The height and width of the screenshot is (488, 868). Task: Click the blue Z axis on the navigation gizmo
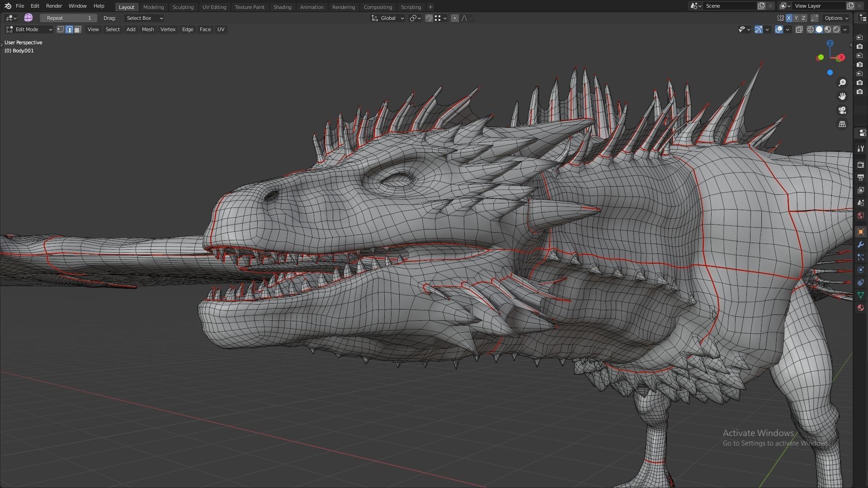pos(830,43)
